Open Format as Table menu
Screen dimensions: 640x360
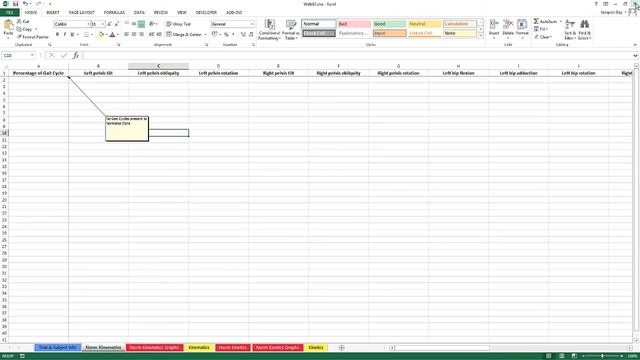click(291, 29)
